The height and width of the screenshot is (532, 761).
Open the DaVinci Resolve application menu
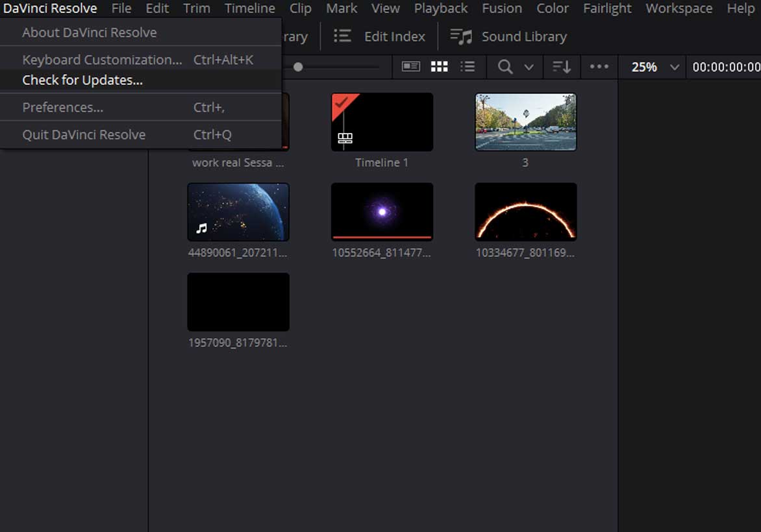50,8
